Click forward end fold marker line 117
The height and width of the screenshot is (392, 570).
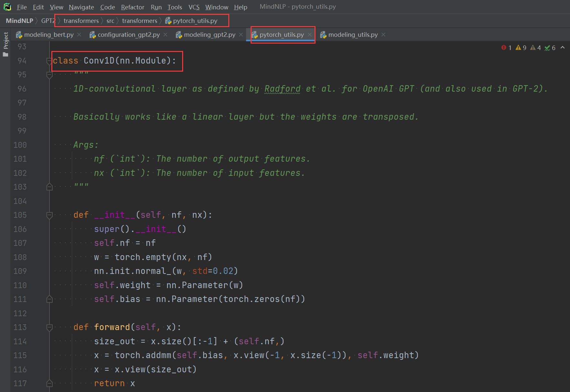click(49, 383)
